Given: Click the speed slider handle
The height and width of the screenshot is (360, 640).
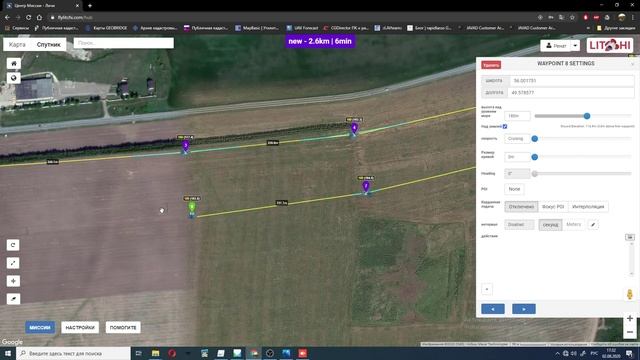Looking at the screenshot, I should click(x=535, y=139).
